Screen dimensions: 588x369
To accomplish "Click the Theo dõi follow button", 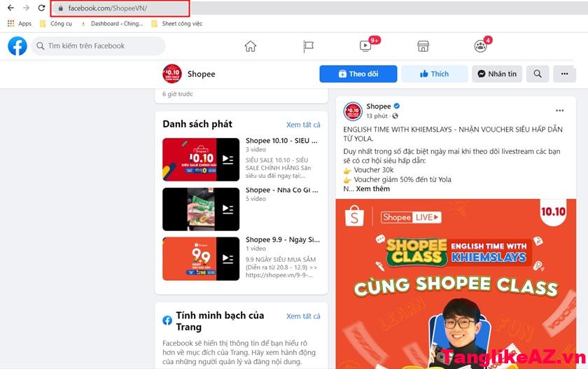I will coord(358,74).
